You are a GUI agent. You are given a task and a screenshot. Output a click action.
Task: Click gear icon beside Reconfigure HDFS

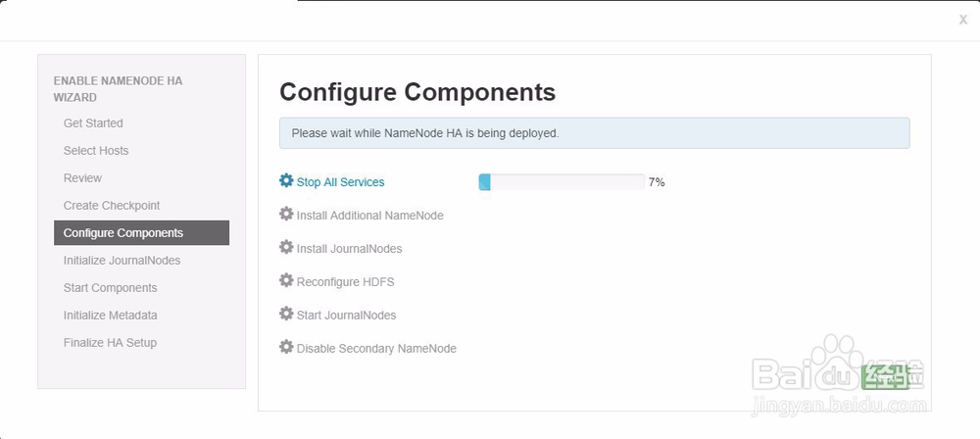(x=286, y=280)
